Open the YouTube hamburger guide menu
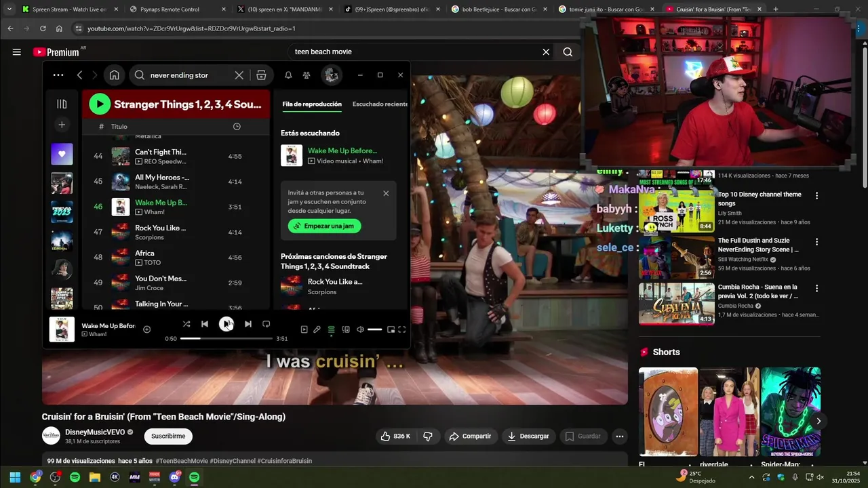 (16, 52)
